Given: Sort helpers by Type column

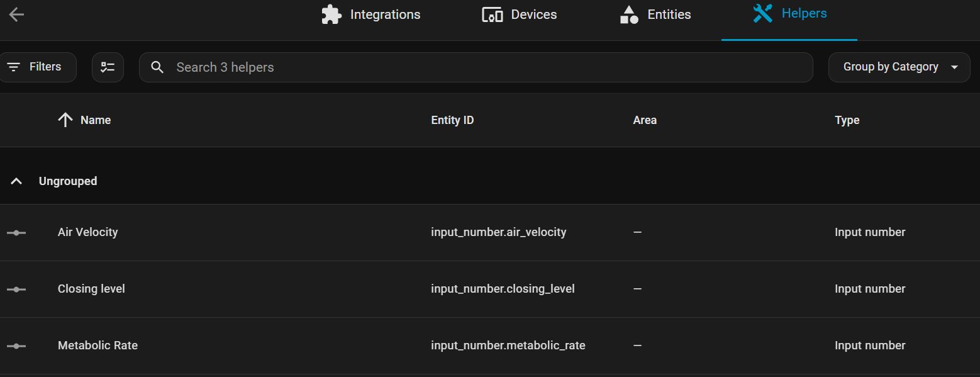Looking at the screenshot, I should pyautogui.click(x=847, y=120).
